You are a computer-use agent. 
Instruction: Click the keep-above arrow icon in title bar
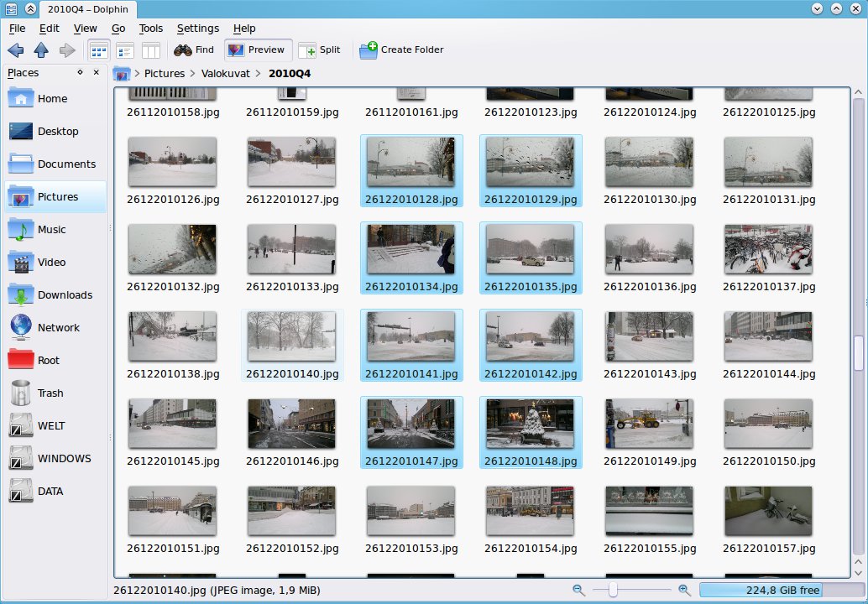click(x=31, y=9)
